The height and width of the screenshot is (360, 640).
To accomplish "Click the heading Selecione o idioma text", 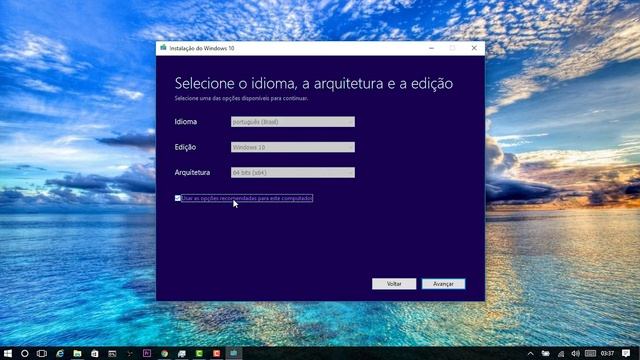I will click(x=313, y=84).
